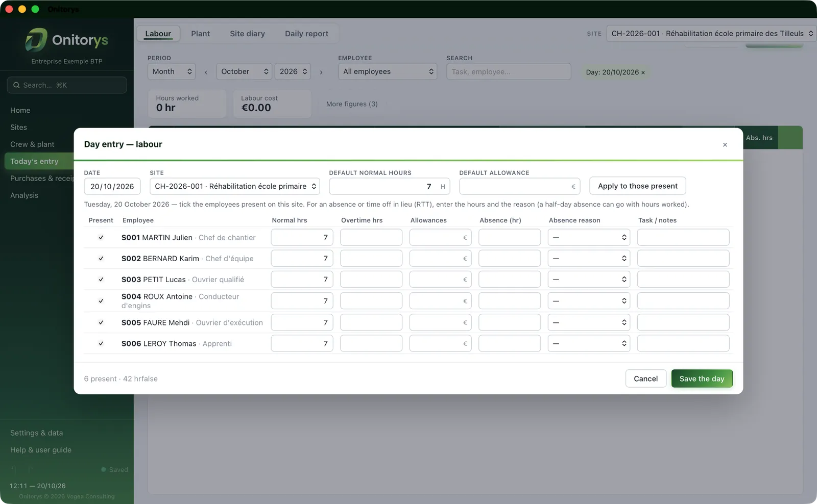Open Help & user guide
Screen dimensions: 817x504
[41, 450]
